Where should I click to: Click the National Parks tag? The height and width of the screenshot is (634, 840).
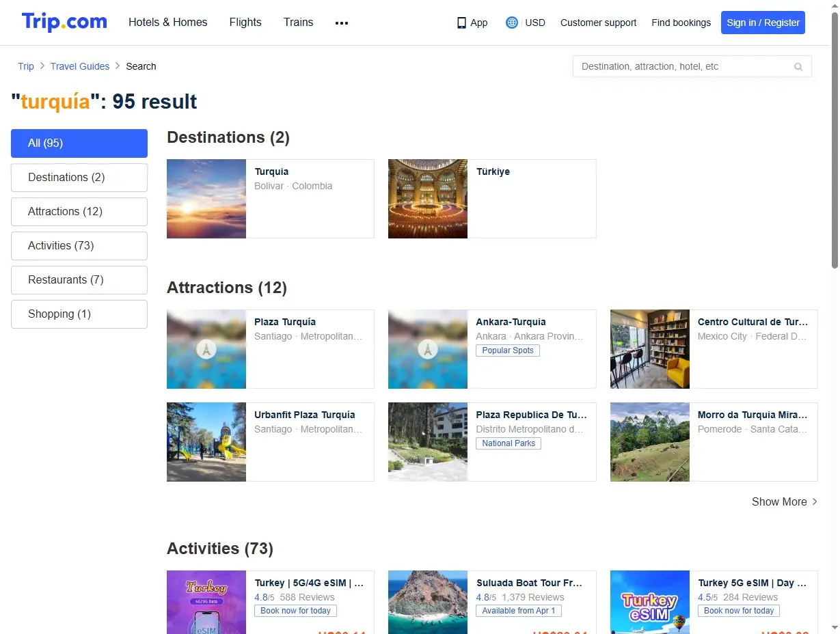pos(509,443)
